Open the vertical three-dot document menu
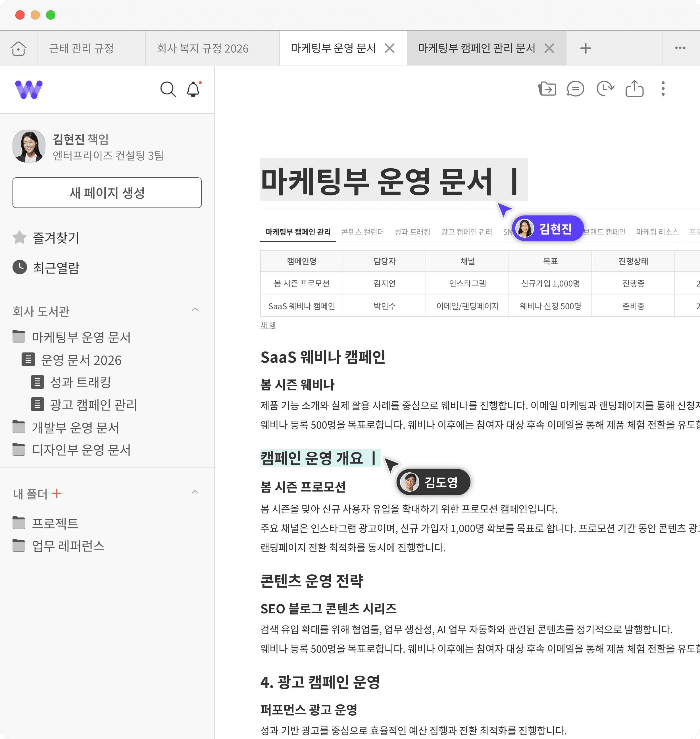Image resolution: width=700 pixels, height=739 pixels. pyautogui.click(x=663, y=89)
